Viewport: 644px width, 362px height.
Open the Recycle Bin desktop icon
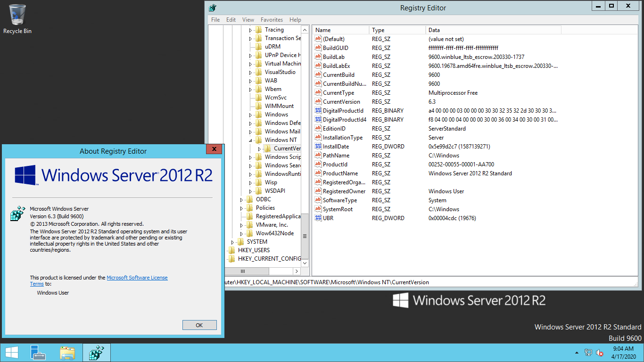click(17, 19)
